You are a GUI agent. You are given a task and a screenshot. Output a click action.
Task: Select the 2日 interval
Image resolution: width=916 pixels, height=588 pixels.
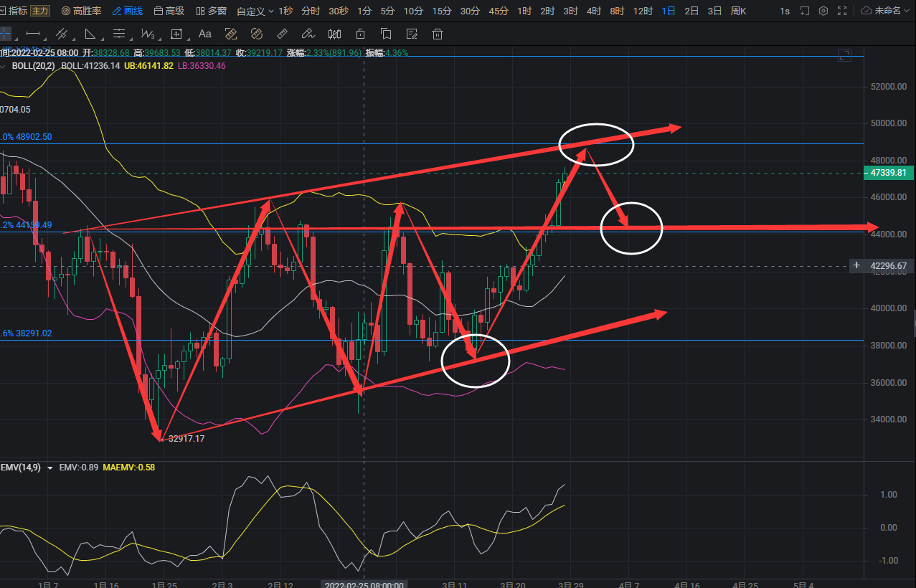(691, 11)
